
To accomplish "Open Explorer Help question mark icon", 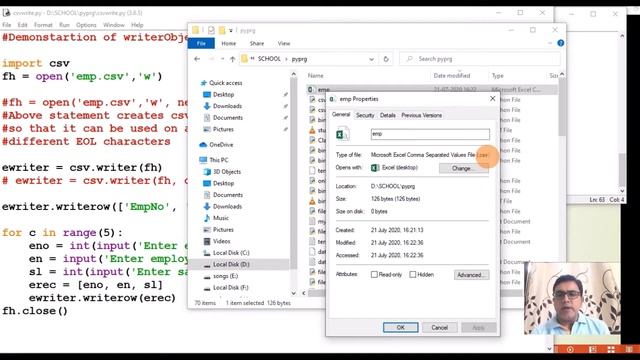I will (x=561, y=43).
